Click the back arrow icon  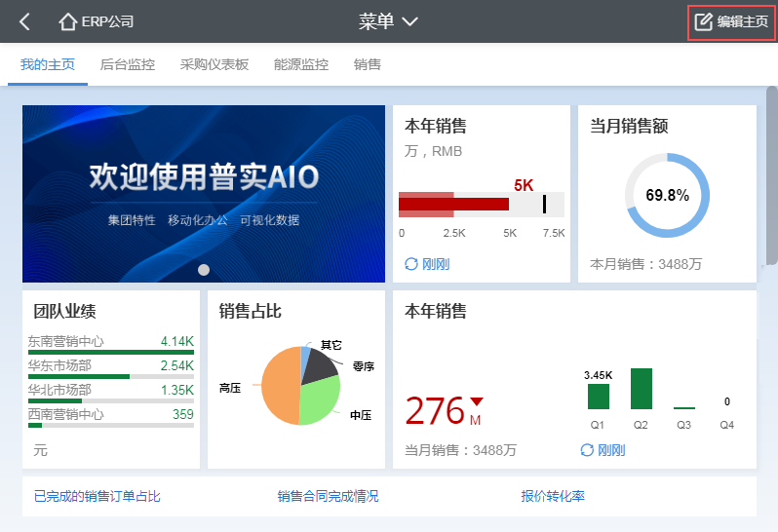coord(25,21)
